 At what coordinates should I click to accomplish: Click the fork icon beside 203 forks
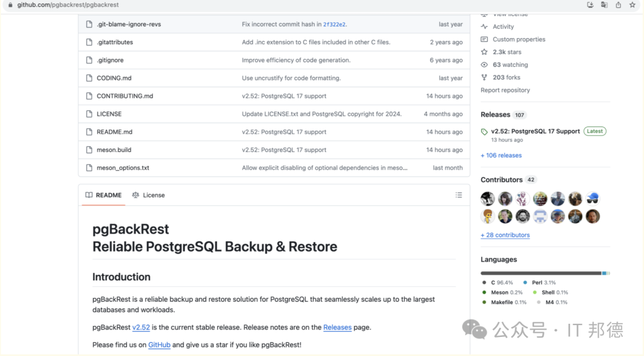[x=484, y=78]
